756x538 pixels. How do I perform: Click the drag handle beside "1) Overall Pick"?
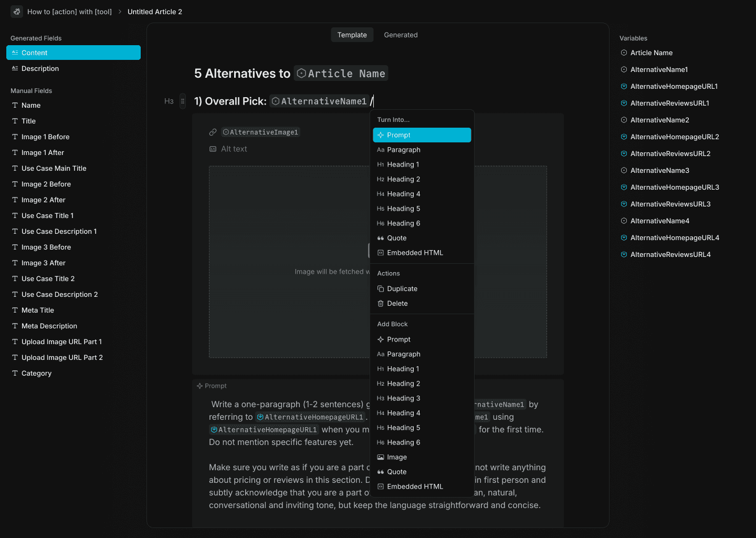(182, 101)
